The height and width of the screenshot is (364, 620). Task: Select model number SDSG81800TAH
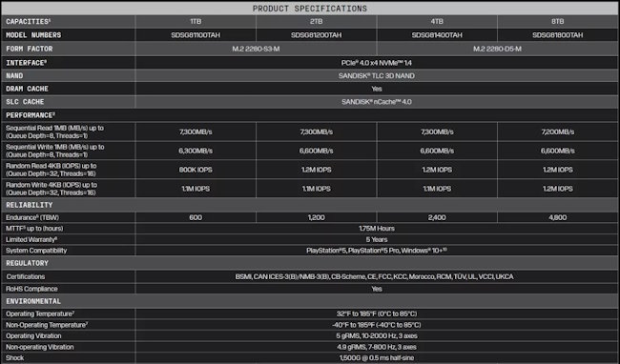(558, 35)
